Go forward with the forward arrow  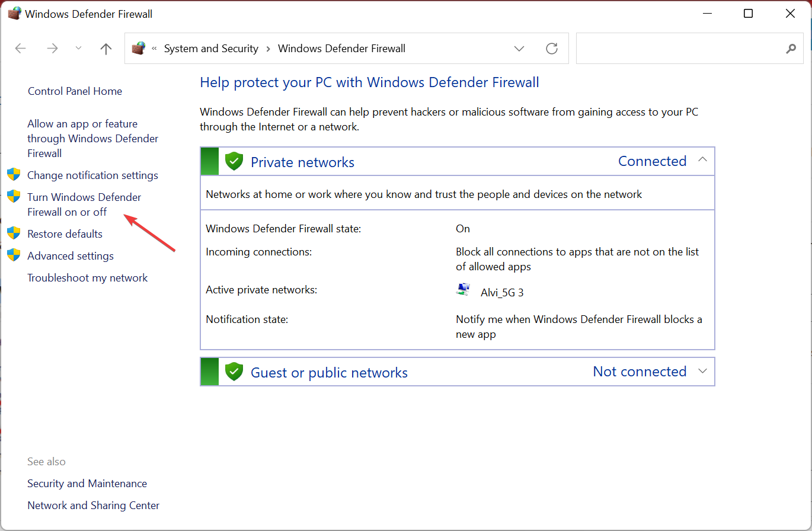click(52, 49)
